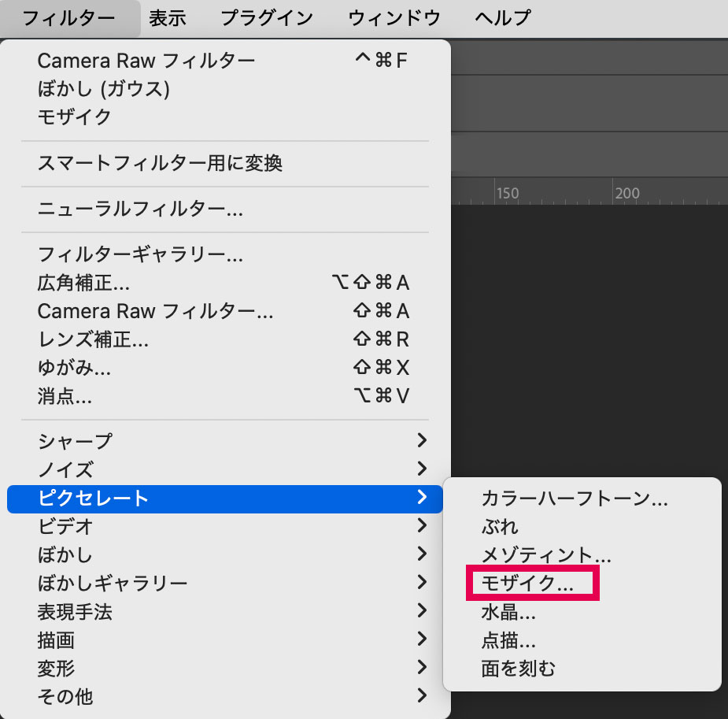
Task: Expand the ぼかし submenu
Action: (x=225, y=555)
